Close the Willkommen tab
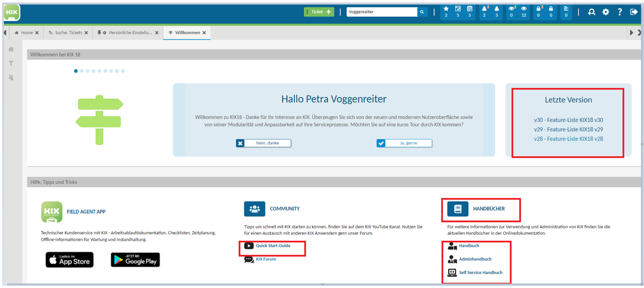644x288 pixels. pos(204,33)
